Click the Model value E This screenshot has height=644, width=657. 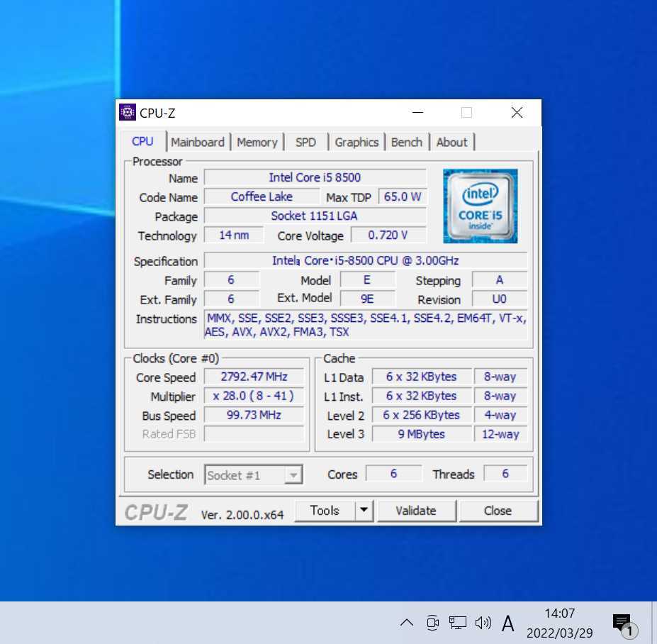coord(367,279)
